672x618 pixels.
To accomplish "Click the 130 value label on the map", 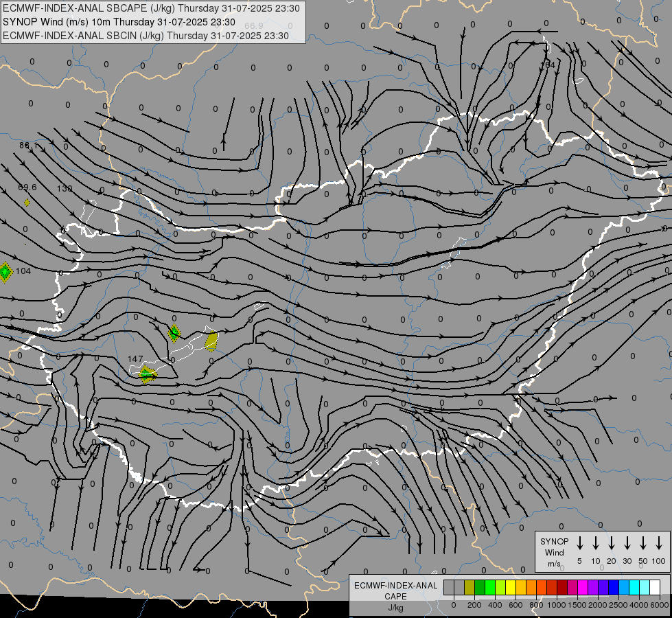I will click(65, 188).
